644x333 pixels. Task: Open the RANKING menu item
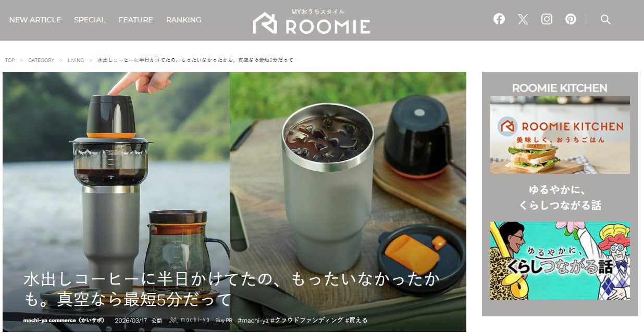pyautogui.click(x=183, y=20)
